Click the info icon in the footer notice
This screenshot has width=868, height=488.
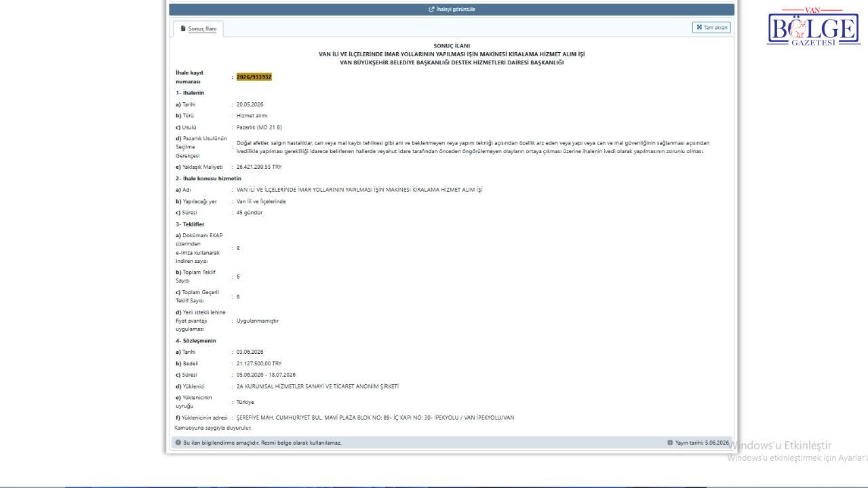click(x=178, y=443)
